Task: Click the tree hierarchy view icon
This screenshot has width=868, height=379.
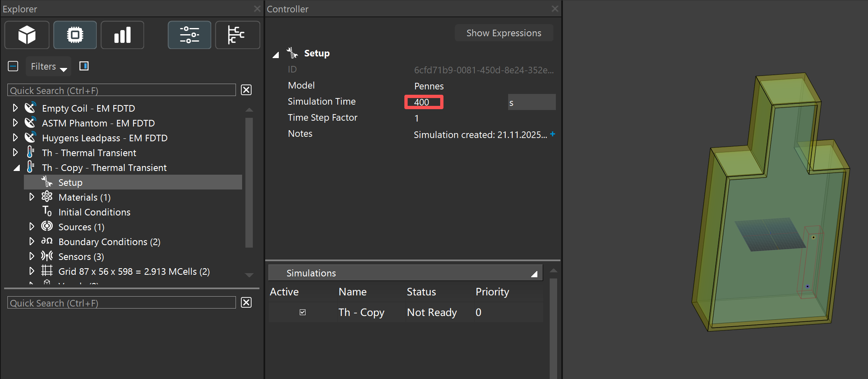Action: (237, 35)
